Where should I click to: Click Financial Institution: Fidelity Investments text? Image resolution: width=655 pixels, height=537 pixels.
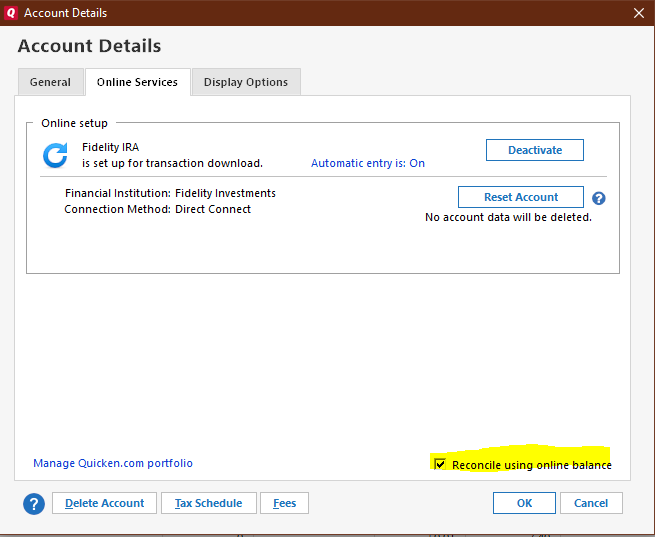tap(170, 193)
